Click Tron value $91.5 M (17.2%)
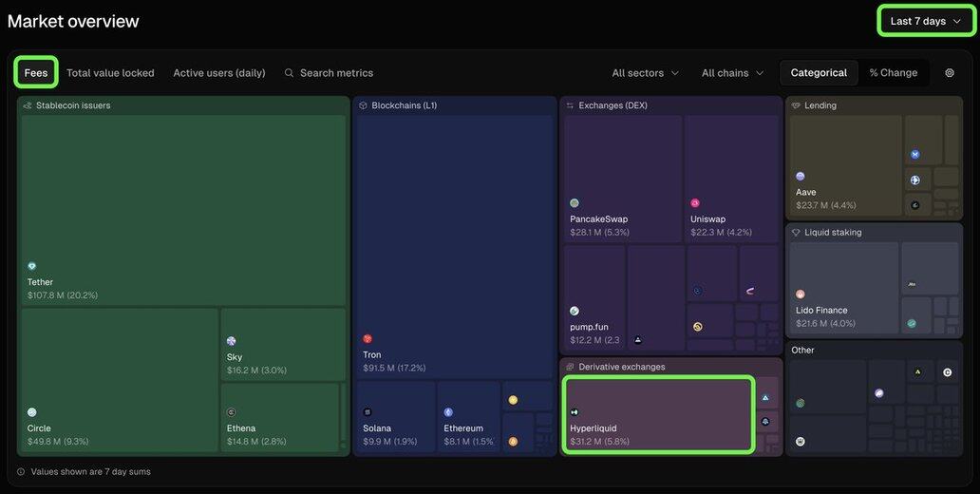 tap(394, 368)
